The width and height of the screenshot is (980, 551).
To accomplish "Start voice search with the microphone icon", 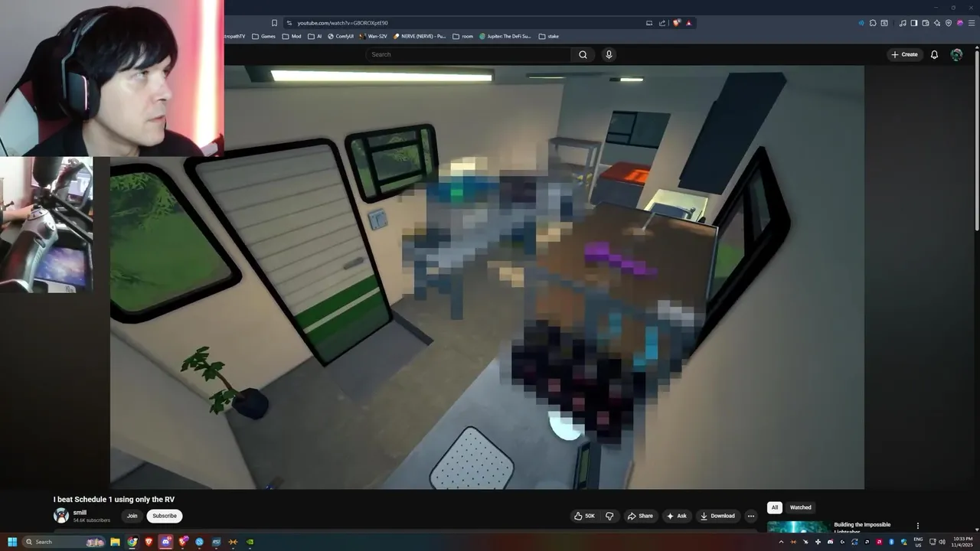I will point(609,54).
